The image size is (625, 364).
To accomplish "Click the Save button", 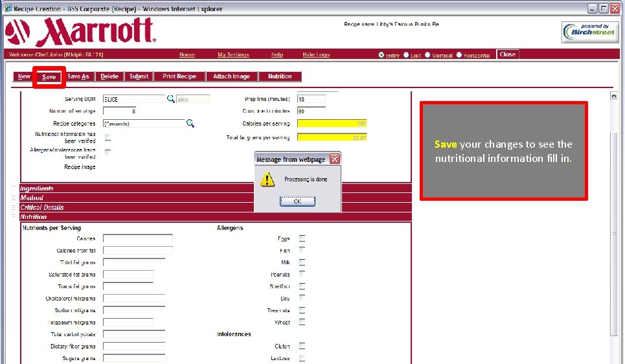I will click(x=49, y=77).
